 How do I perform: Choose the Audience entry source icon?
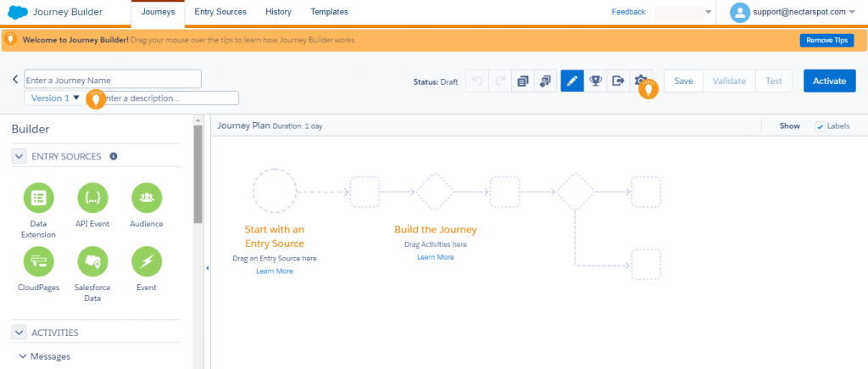147,198
